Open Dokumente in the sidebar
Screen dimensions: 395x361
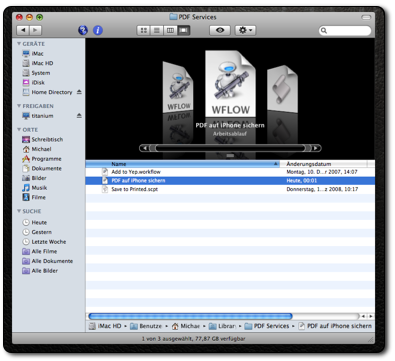pyautogui.click(x=42, y=168)
